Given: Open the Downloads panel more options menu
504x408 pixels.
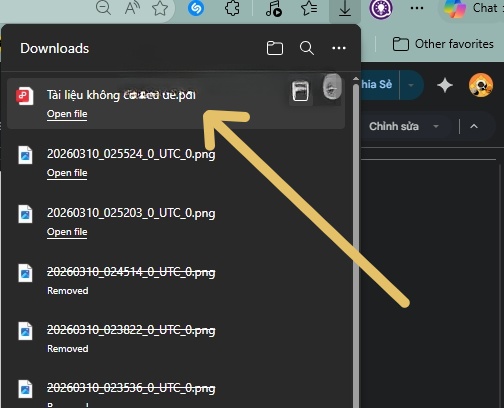Looking at the screenshot, I should tap(339, 48).
